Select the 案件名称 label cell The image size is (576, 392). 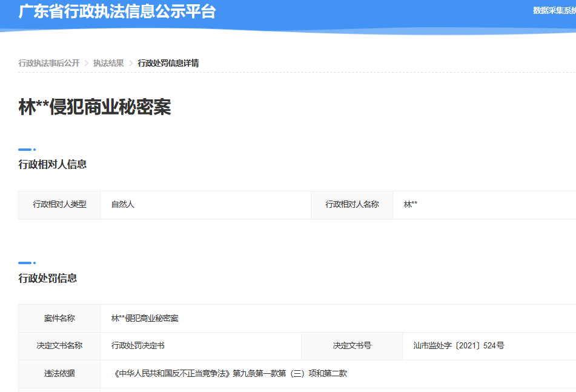tap(59, 318)
